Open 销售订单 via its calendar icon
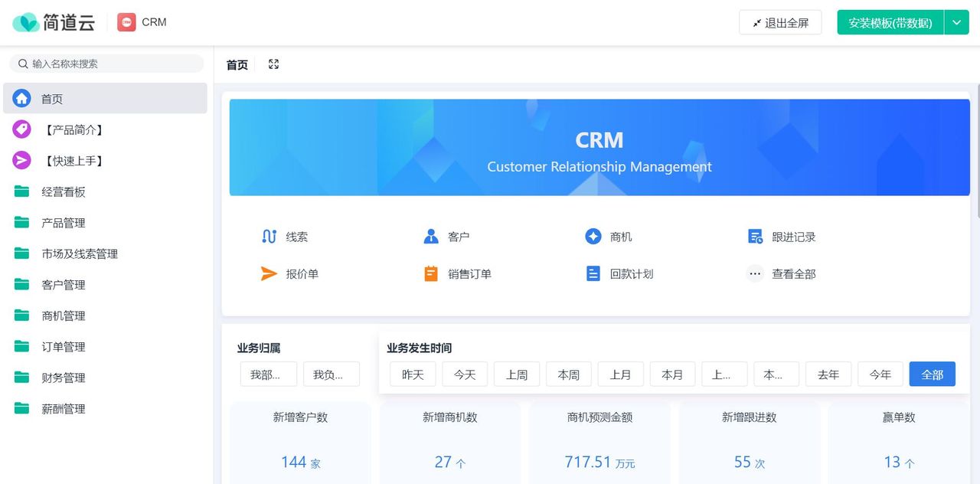Screen dimensions: 980x484 click(x=430, y=273)
